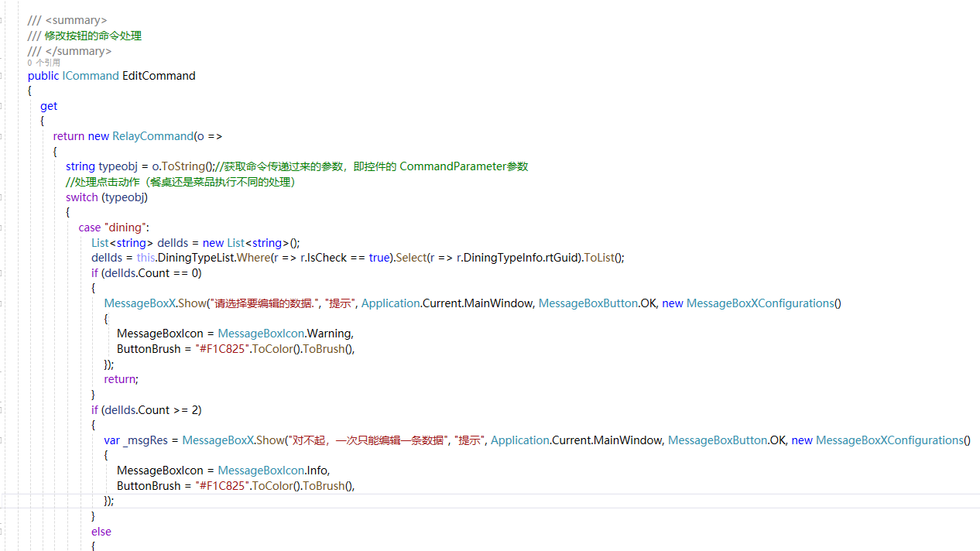
Task: Click the "var" keyword
Action: coord(112,440)
